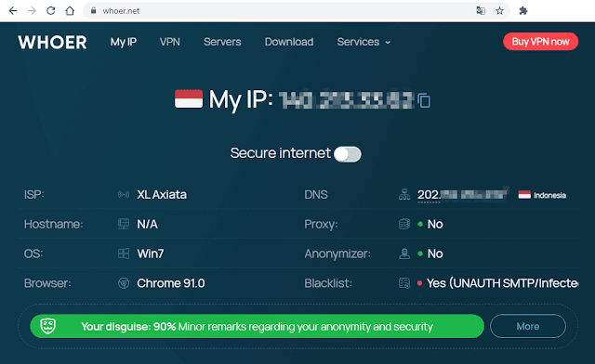This screenshot has height=364, width=595.
Task: Click the DNS network icon
Action: [x=404, y=194]
